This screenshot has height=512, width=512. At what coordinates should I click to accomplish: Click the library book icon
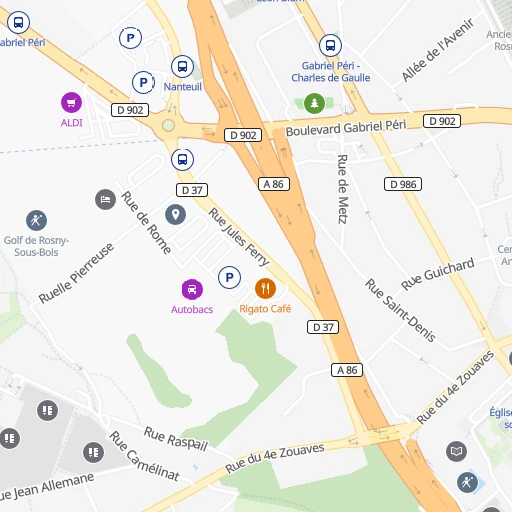tap(456, 451)
